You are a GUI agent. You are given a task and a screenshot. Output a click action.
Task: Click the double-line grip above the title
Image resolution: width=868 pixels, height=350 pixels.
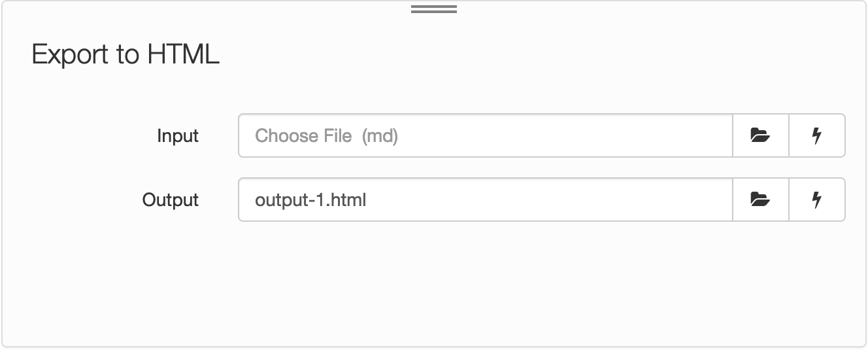coord(434,9)
